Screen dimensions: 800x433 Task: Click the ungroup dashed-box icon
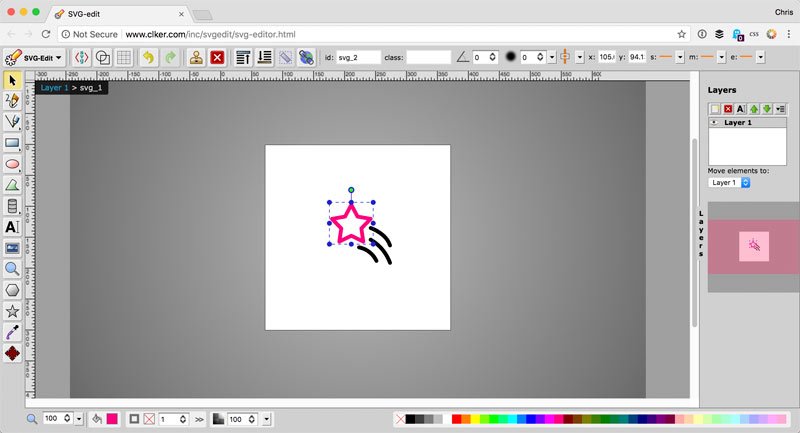[x=286, y=58]
